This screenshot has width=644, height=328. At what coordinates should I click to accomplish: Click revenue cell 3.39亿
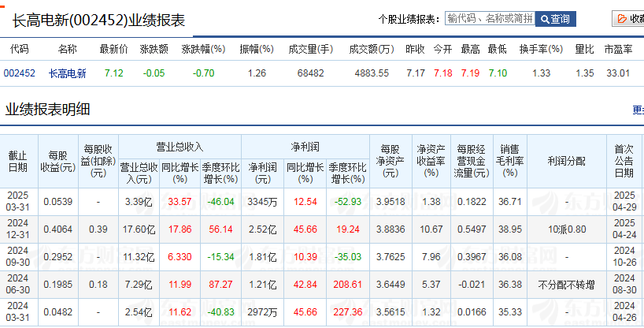139,202
